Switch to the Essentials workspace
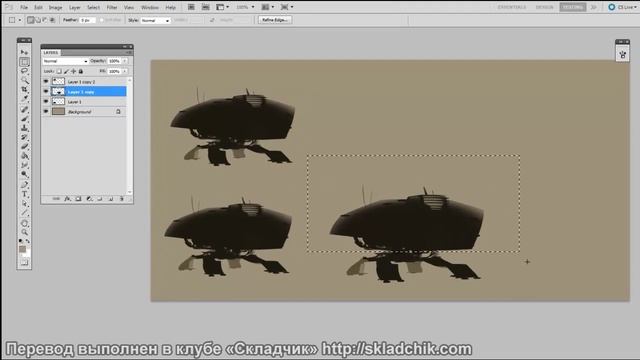Viewport: 640px width, 360px height. [x=511, y=7]
